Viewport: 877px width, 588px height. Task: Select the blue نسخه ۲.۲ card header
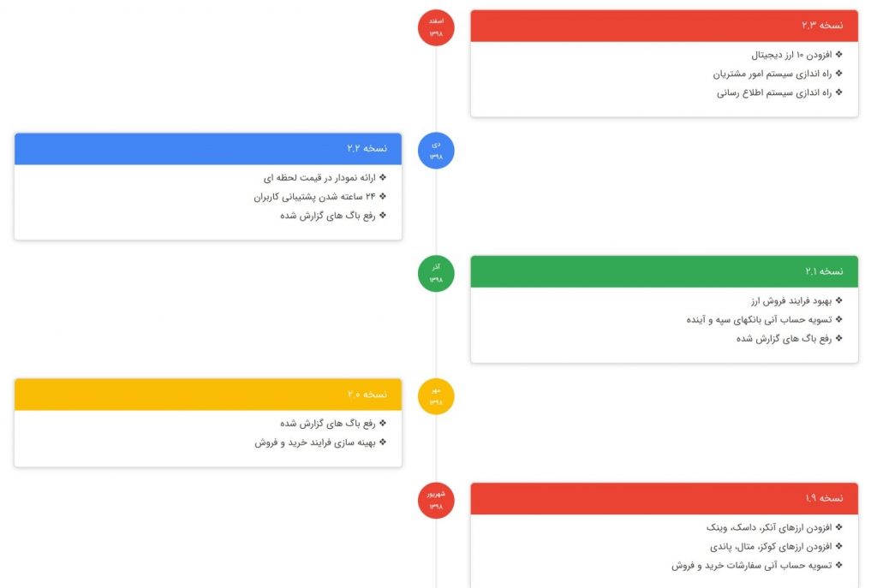[208, 149]
